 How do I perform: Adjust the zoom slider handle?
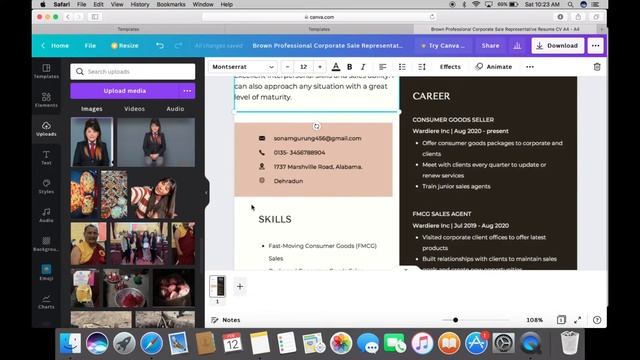[455, 320]
